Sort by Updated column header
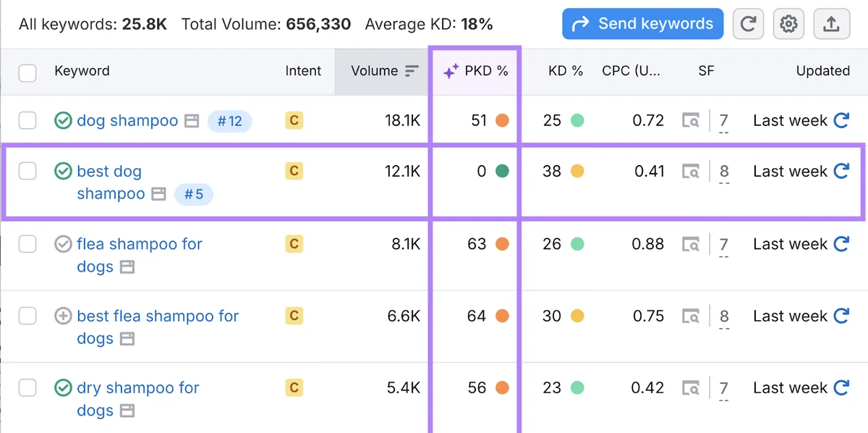This screenshot has height=433, width=868. click(x=823, y=71)
